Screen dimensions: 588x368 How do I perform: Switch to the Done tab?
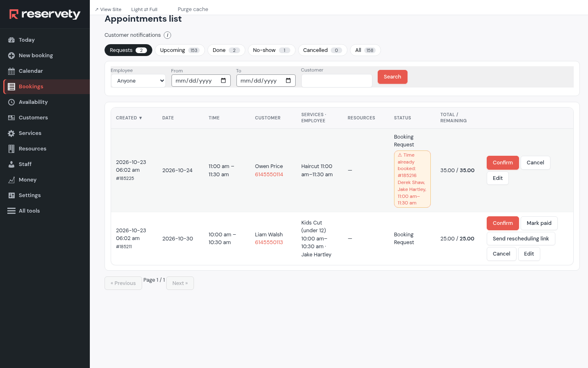pos(226,50)
